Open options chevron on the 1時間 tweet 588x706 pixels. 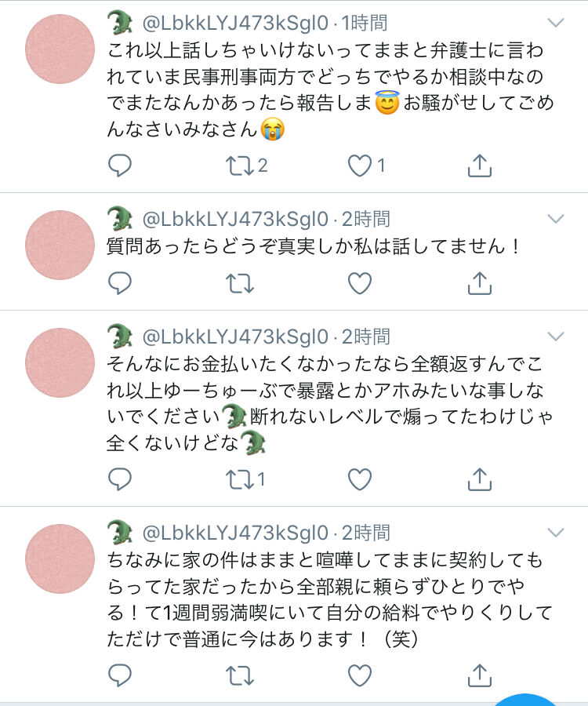point(556,23)
